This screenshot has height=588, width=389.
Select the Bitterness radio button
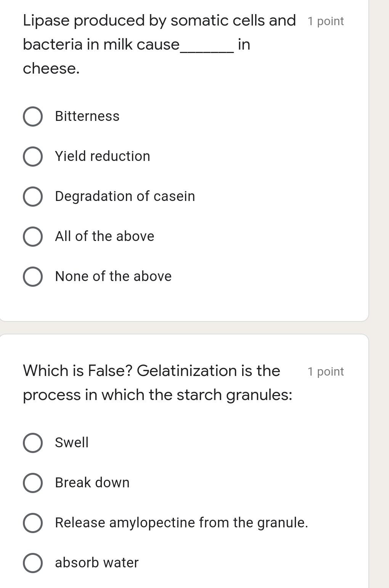tap(33, 116)
